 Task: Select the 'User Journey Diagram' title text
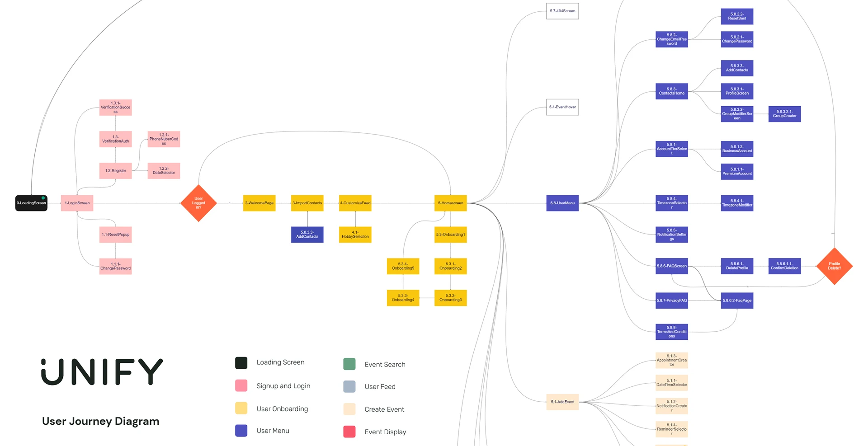[100, 421]
